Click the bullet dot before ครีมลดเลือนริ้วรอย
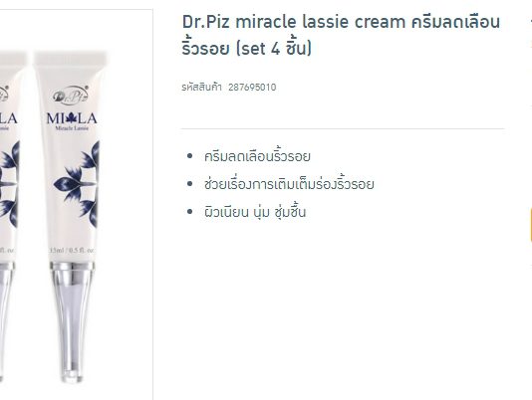The image size is (532, 400). pos(189,156)
